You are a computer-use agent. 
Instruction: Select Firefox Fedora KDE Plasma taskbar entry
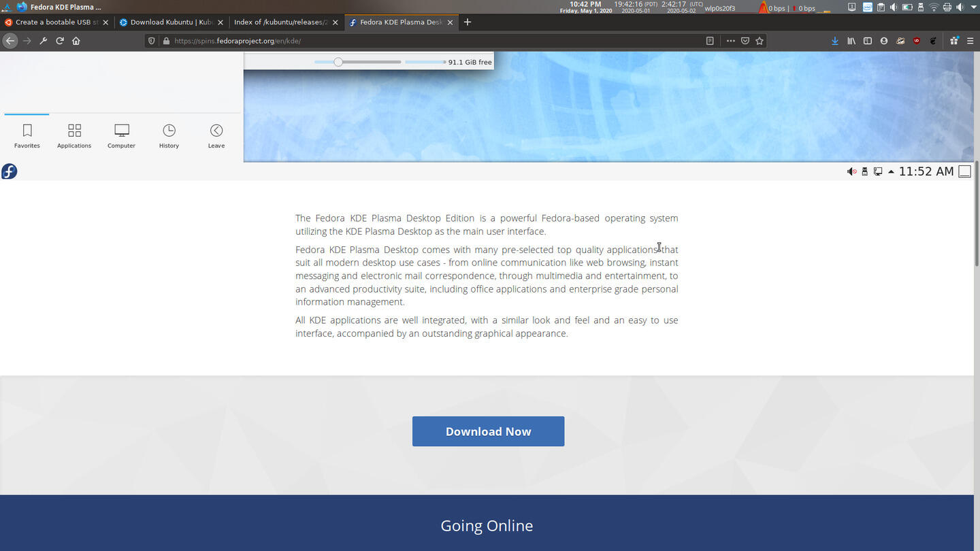click(60, 7)
